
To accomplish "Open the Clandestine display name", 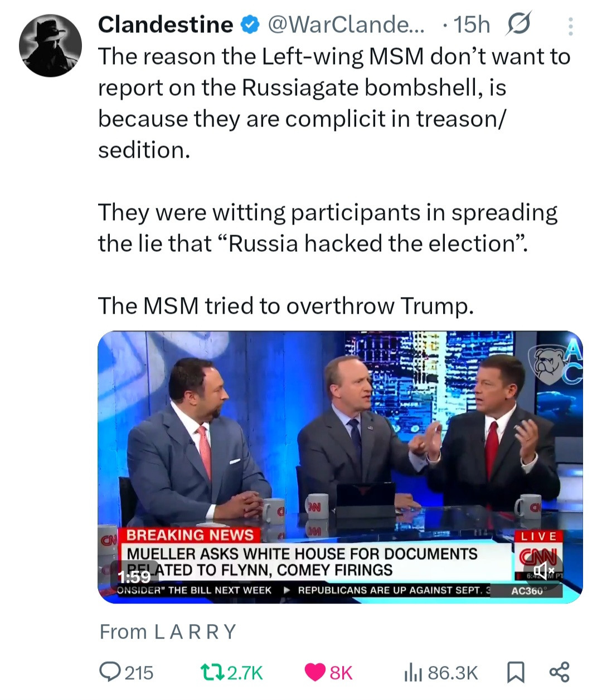I will pyautogui.click(x=166, y=25).
